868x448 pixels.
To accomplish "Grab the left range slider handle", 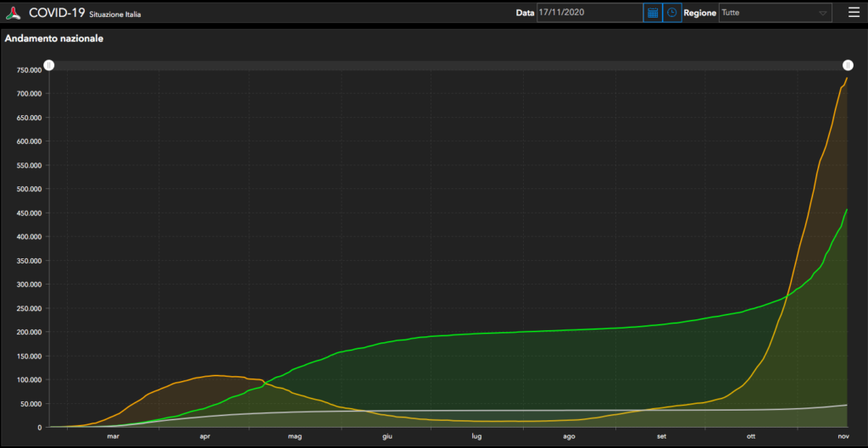I will pyautogui.click(x=49, y=65).
